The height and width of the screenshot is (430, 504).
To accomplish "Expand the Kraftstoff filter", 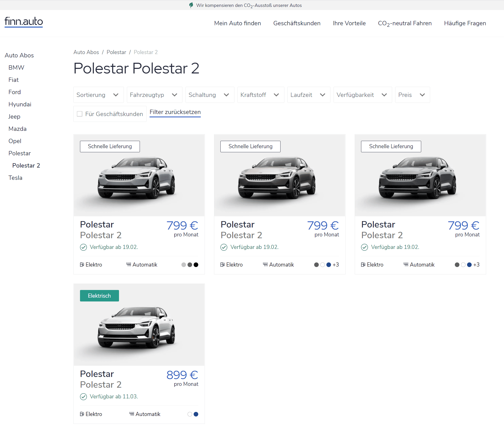I will point(261,95).
